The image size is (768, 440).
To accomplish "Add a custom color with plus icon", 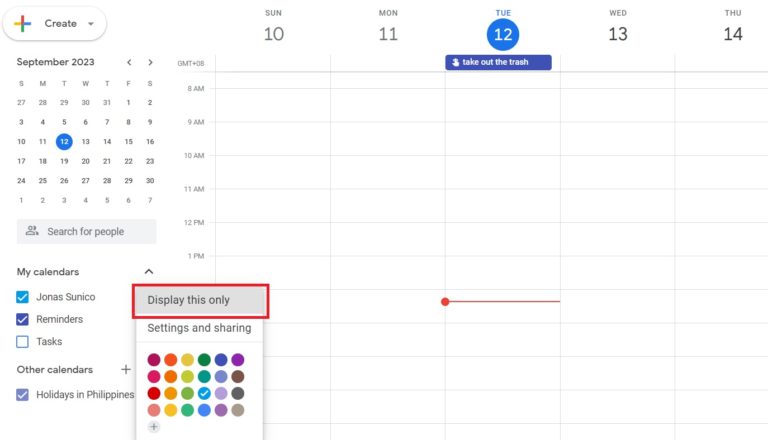I will pyautogui.click(x=154, y=427).
